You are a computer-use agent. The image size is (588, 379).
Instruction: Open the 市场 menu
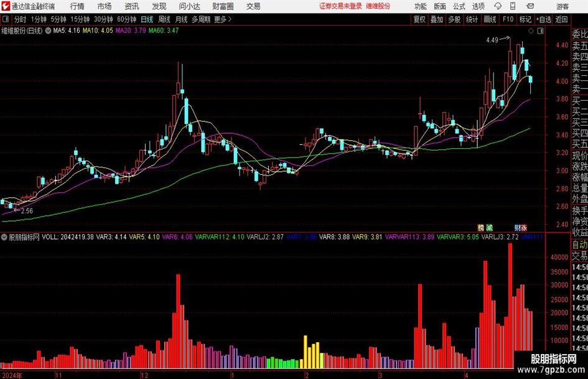[x=105, y=6]
